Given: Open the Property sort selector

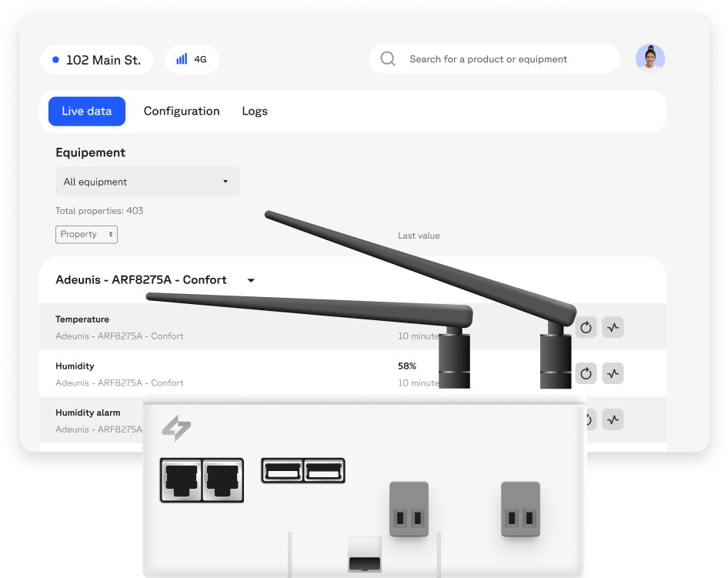Looking at the screenshot, I should tap(86, 234).
